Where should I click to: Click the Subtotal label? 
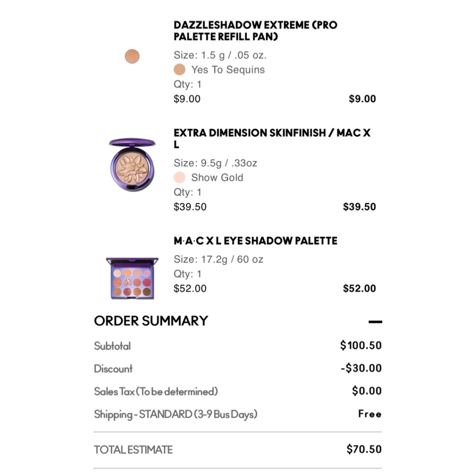(112, 346)
